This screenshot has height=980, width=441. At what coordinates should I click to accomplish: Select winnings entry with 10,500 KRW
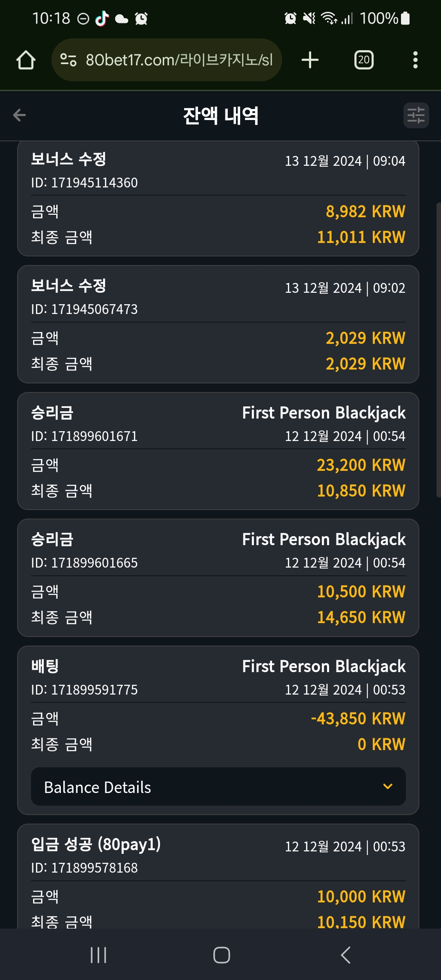click(x=218, y=577)
